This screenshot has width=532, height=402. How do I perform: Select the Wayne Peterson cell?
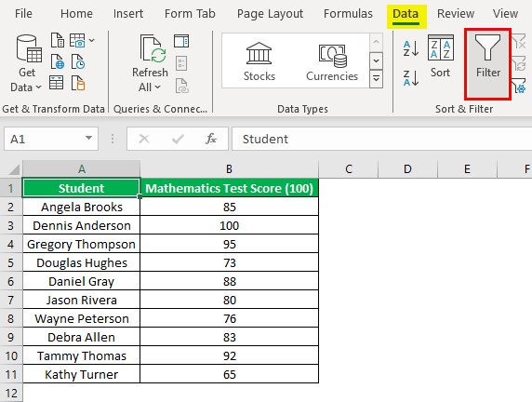click(x=82, y=318)
